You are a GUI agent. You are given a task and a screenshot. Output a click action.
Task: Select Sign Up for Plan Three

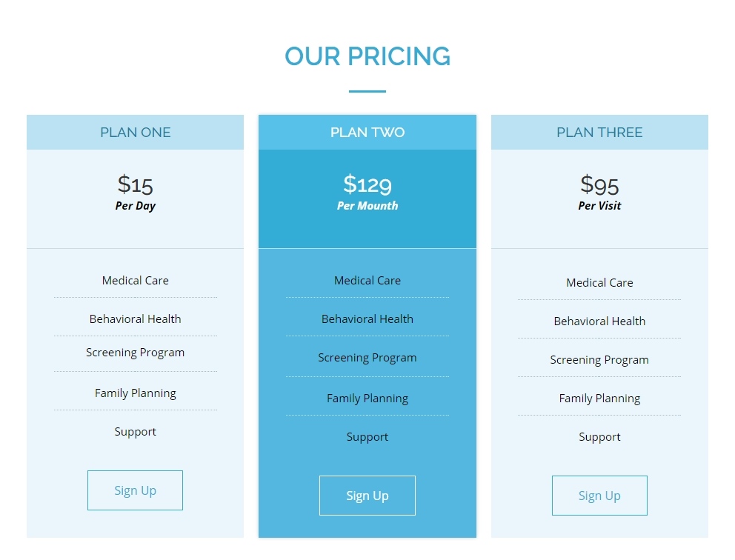click(599, 496)
